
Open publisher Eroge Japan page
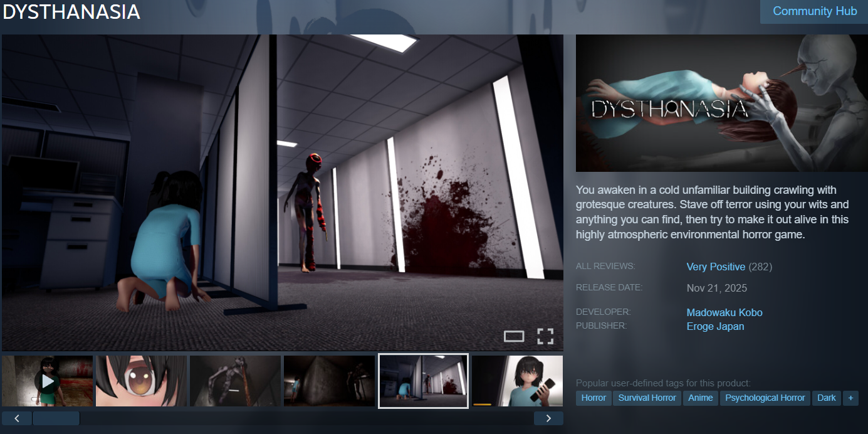pos(715,326)
